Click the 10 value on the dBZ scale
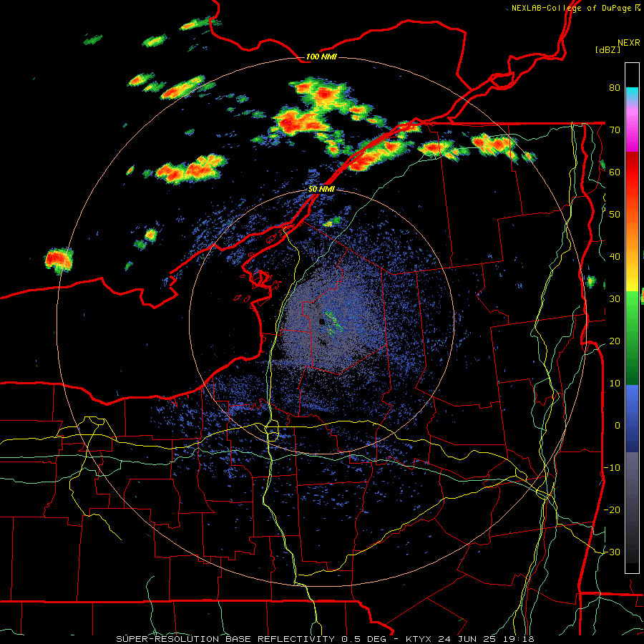The image size is (644, 644). tap(615, 384)
